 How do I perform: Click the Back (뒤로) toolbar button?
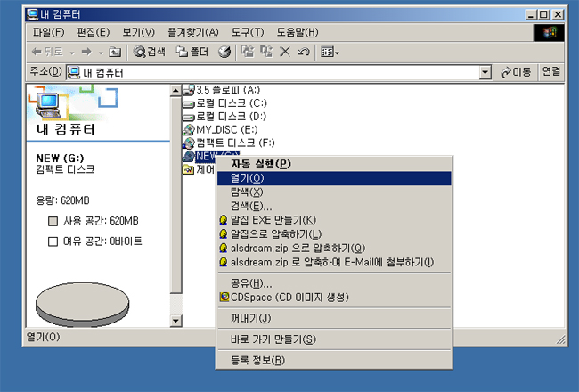[x=46, y=52]
